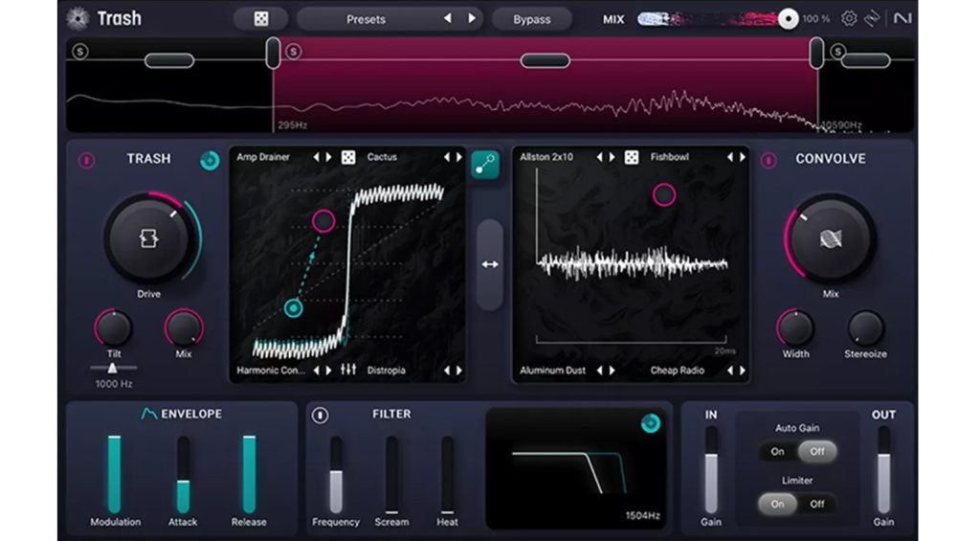Previous arrow for Harmonic Con
Viewport: 980px width, 541px height.
pyautogui.click(x=316, y=371)
